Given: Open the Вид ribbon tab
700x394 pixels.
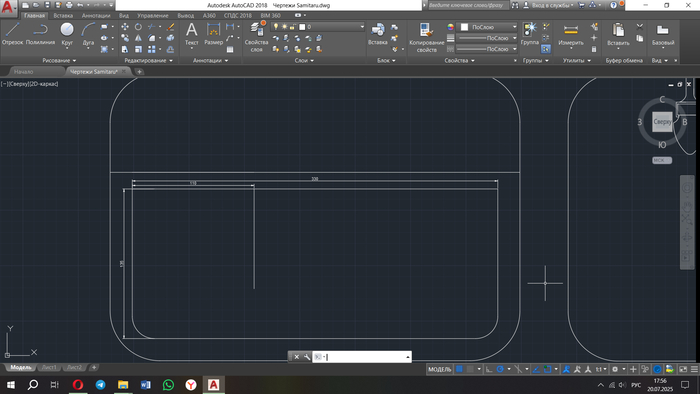Looking at the screenshot, I should [x=124, y=16].
